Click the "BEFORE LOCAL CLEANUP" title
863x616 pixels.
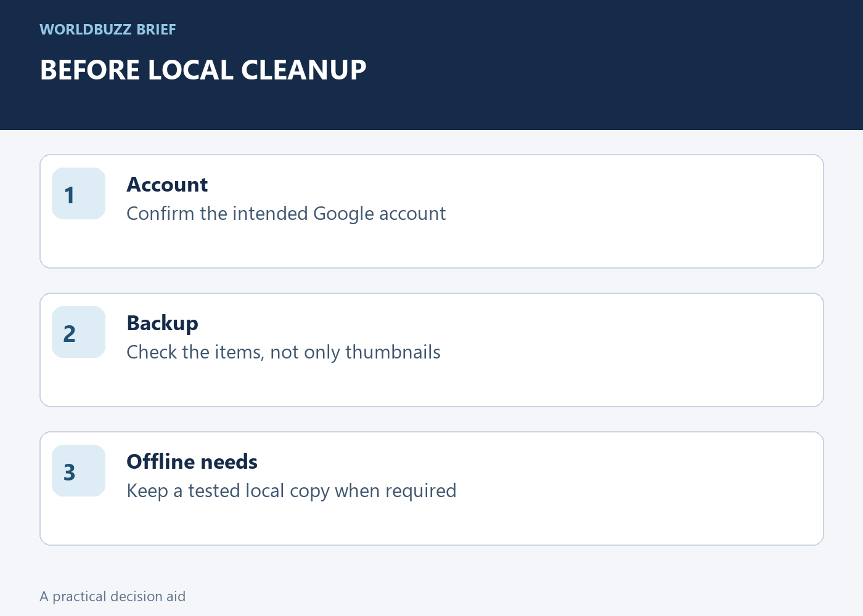click(x=203, y=70)
